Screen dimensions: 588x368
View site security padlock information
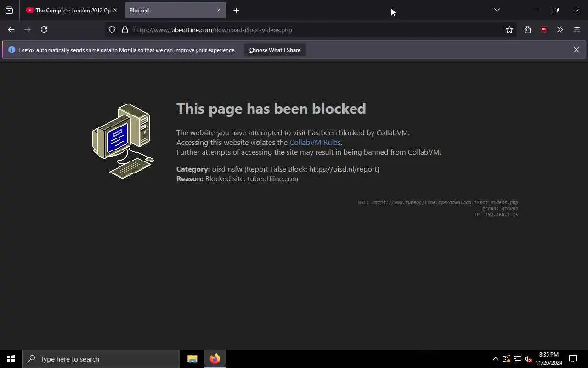tap(125, 30)
